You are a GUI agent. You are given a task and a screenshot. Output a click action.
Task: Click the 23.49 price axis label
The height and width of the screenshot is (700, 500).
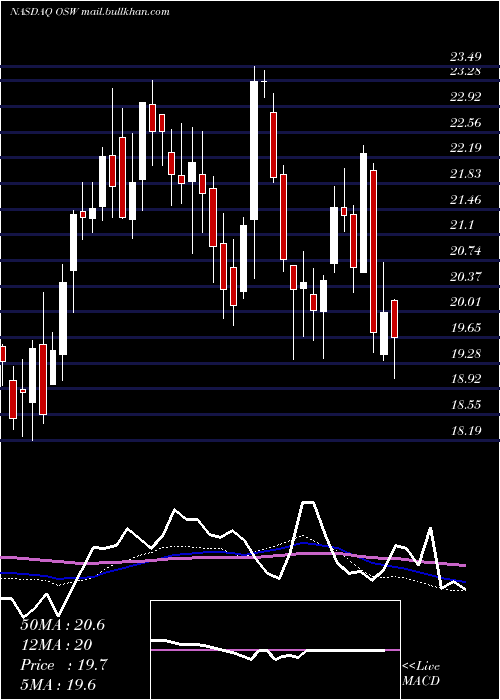(x=466, y=57)
